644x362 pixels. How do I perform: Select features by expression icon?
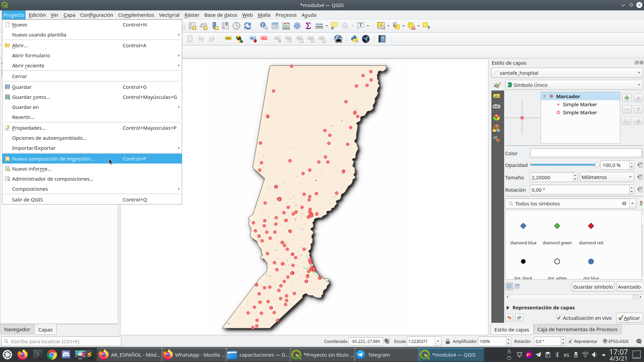point(396,26)
